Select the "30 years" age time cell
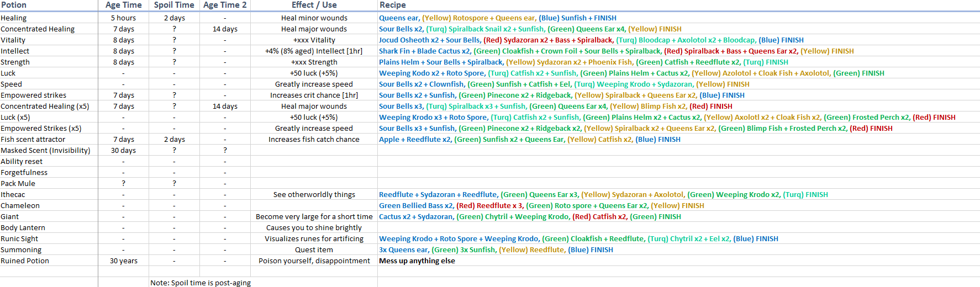This screenshot has height=287, width=980. coord(123,261)
